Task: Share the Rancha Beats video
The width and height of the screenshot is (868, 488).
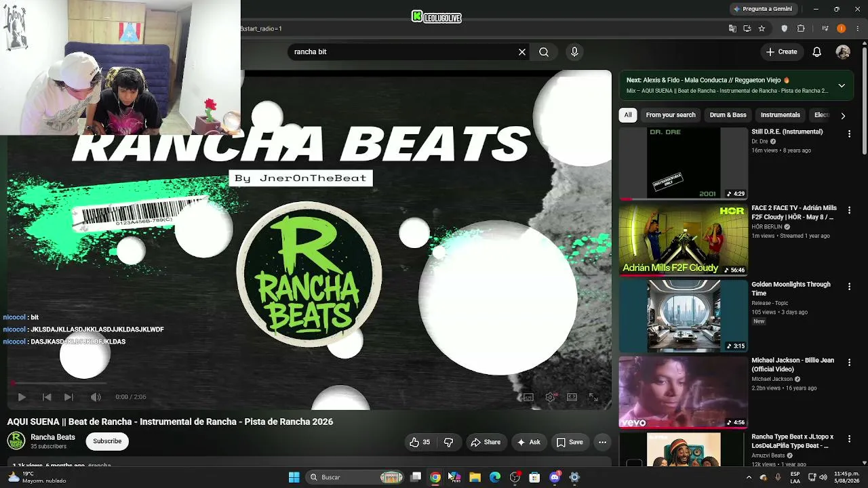Action: [486, 443]
